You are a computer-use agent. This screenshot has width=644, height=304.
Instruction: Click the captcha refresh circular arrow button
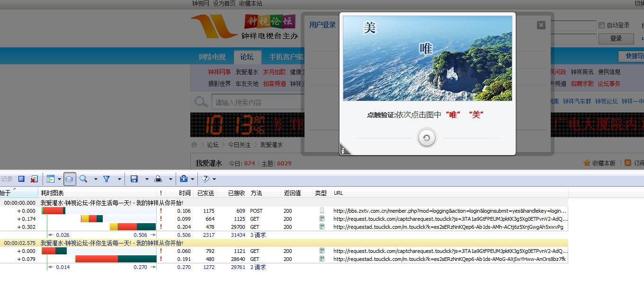(x=427, y=138)
